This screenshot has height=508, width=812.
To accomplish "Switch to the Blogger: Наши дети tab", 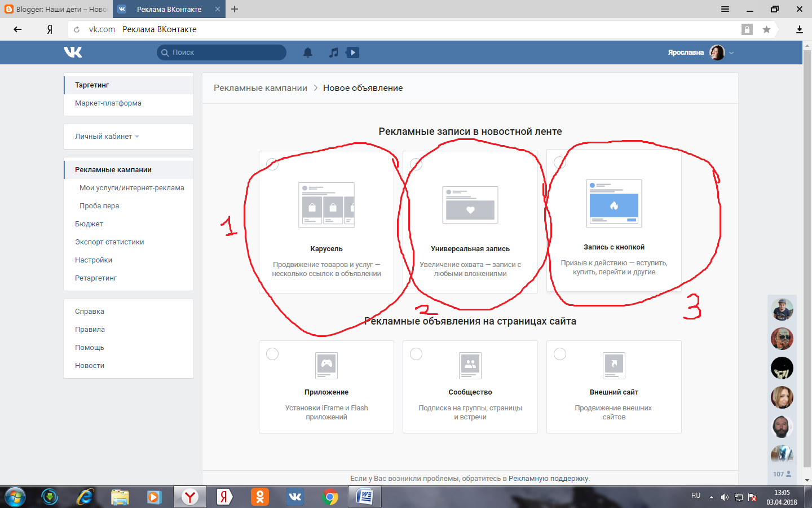I will coord(56,9).
